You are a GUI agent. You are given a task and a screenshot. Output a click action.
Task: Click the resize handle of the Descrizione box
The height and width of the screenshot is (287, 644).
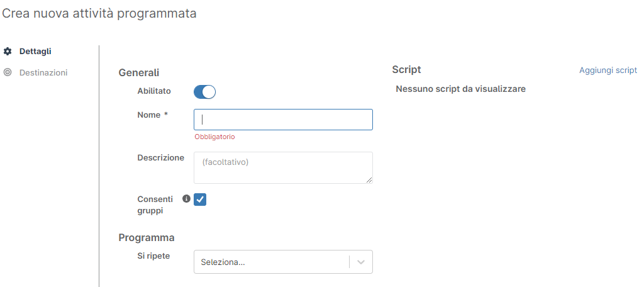click(x=369, y=180)
